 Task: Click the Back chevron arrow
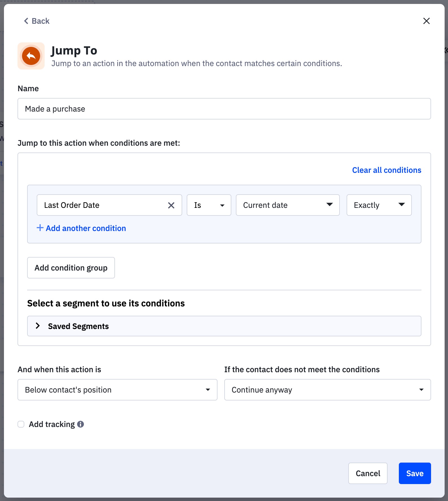click(x=26, y=21)
